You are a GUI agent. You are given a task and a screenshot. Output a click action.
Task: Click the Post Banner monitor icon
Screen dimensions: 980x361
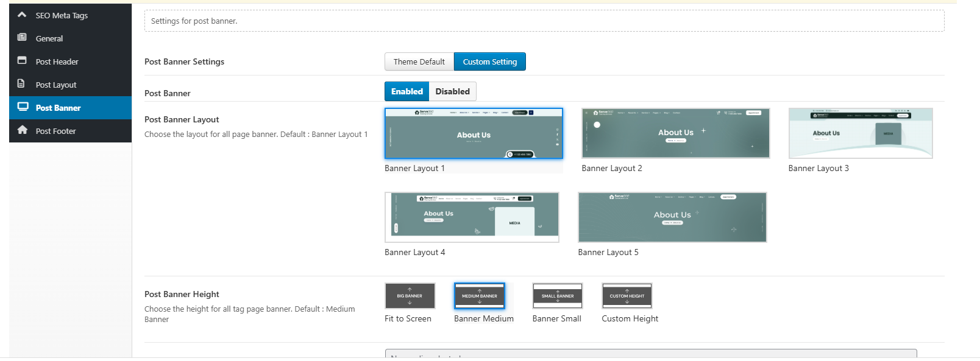(x=23, y=107)
